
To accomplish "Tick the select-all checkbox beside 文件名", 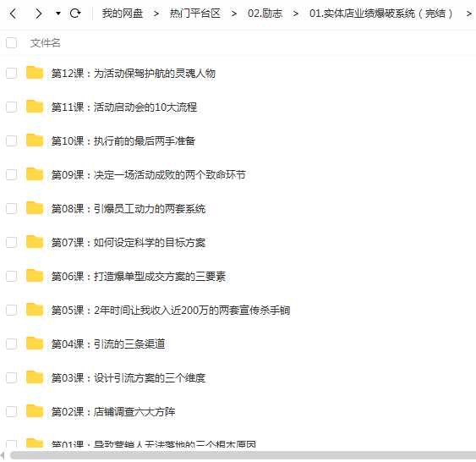I will coord(12,43).
